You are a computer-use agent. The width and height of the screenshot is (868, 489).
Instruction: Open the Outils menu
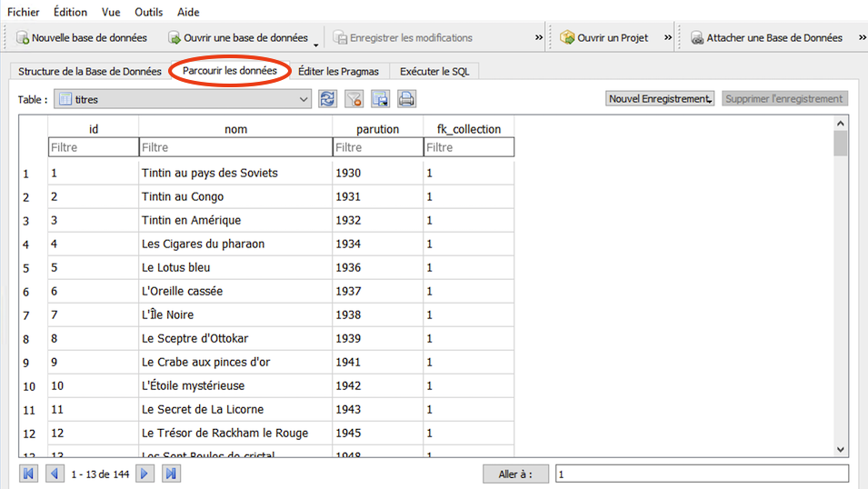coord(149,12)
